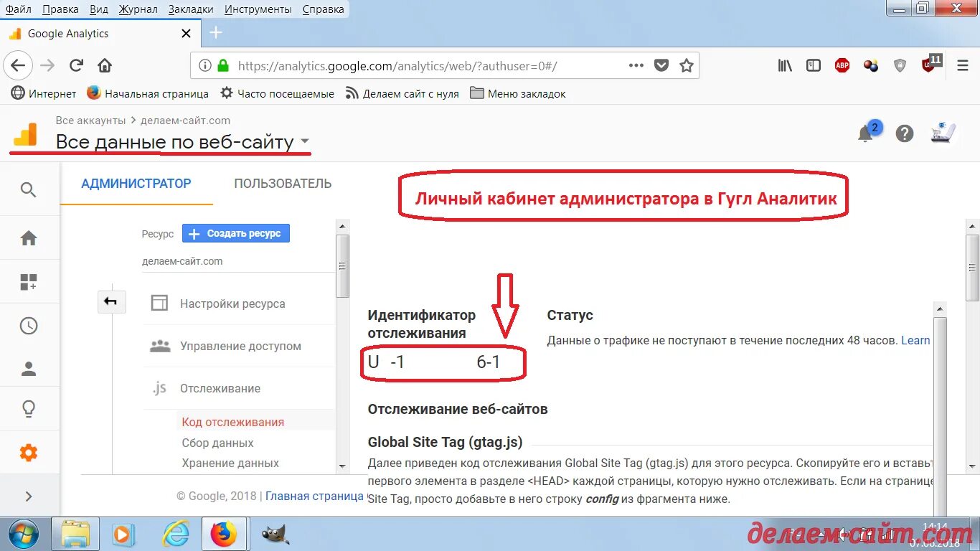Open the Закладки menu

coord(191,9)
